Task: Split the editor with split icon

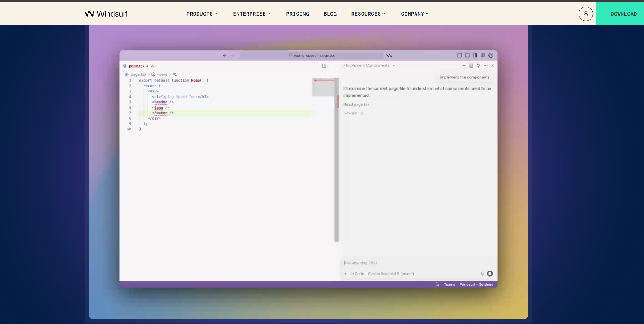Action: 324,66
